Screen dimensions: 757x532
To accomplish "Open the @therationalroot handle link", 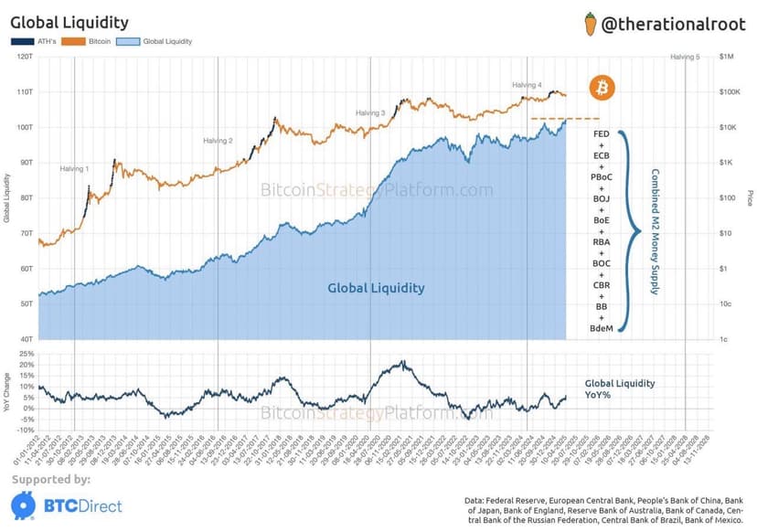I will 673,24.
